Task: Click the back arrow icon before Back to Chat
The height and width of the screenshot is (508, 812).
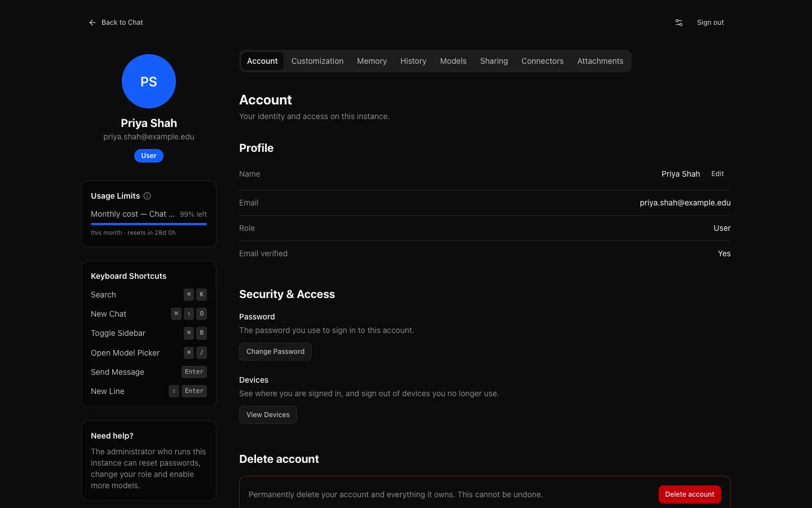Action: (x=92, y=23)
